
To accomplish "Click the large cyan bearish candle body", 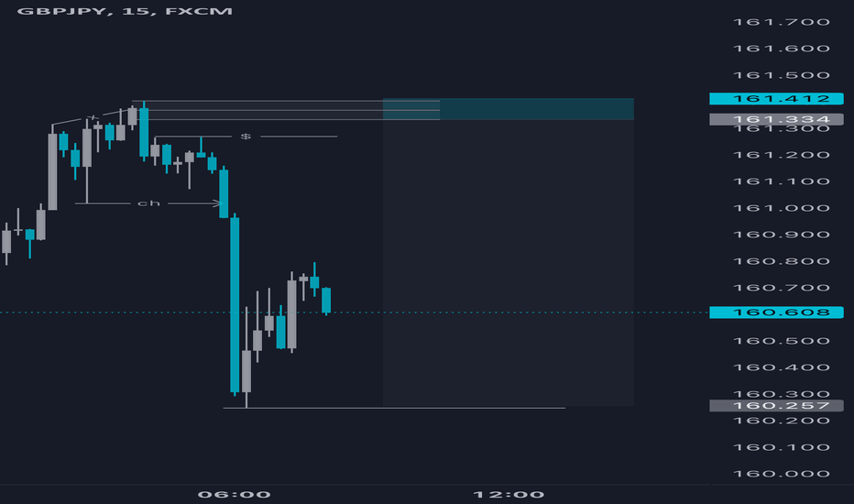I will pyautogui.click(x=235, y=304).
